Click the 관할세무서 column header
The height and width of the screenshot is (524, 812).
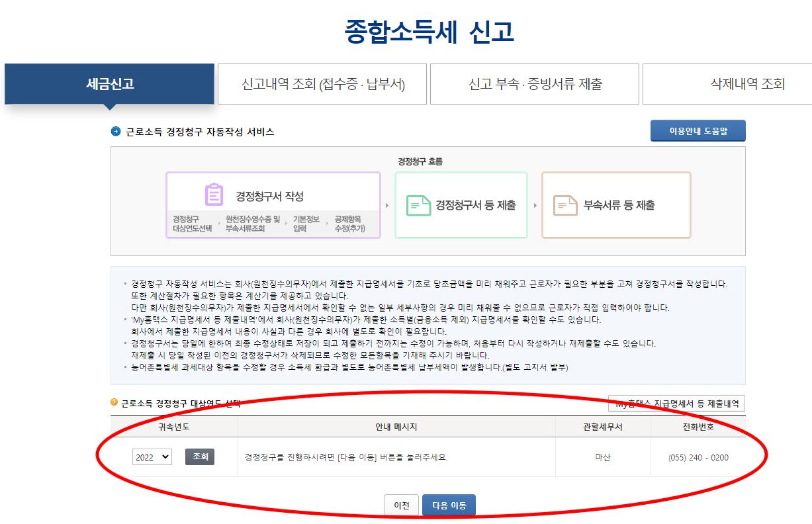tap(603, 427)
